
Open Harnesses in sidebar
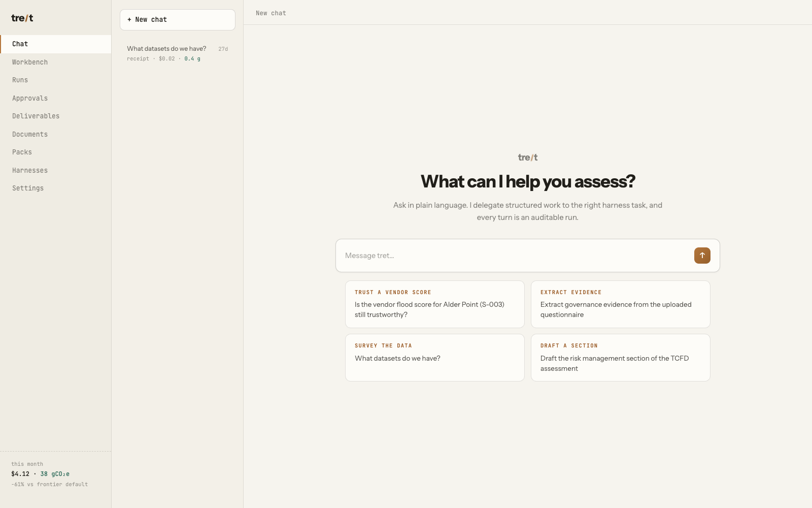56,170
